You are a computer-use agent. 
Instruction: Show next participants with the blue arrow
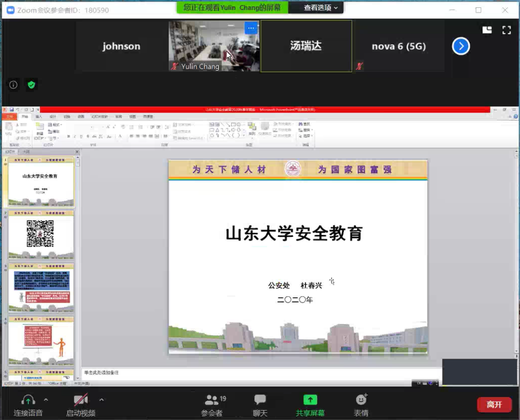tap(461, 46)
